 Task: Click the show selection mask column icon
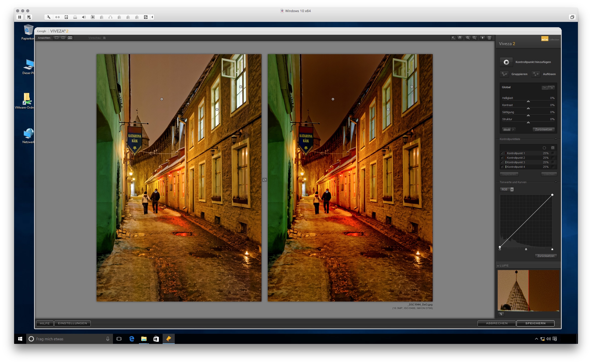(x=553, y=148)
